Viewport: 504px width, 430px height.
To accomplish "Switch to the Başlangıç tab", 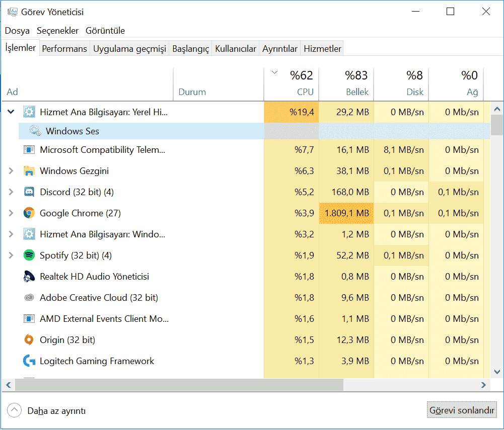I will 191,48.
